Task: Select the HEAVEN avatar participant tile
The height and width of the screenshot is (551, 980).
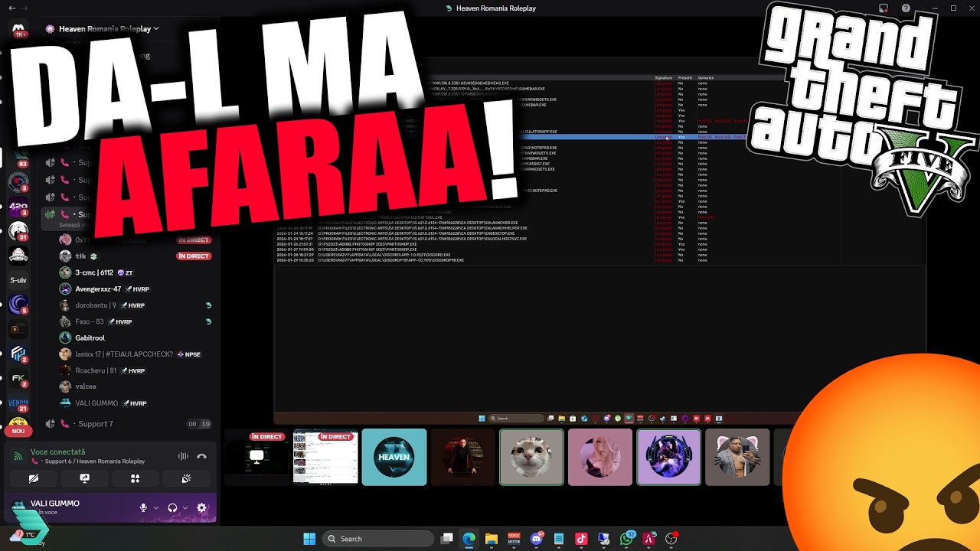Action: tap(394, 457)
